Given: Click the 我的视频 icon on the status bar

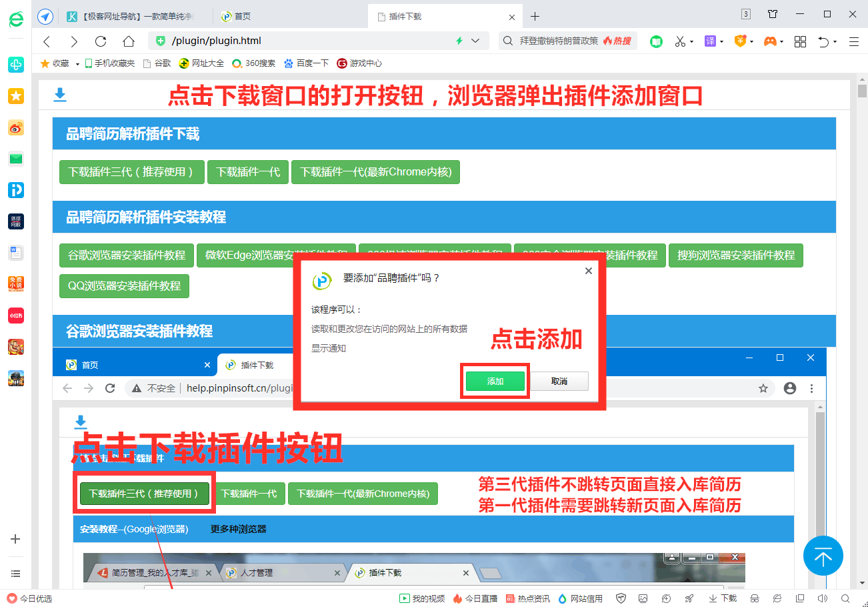Looking at the screenshot, I should [x=405, y=598].
